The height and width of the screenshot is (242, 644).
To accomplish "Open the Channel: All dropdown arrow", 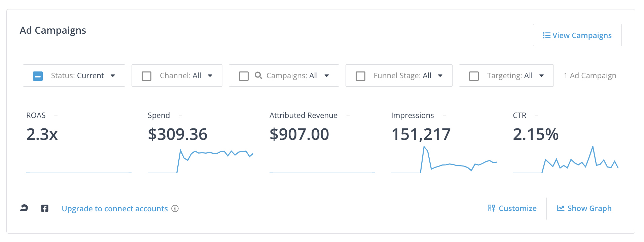I will [210, 75].
